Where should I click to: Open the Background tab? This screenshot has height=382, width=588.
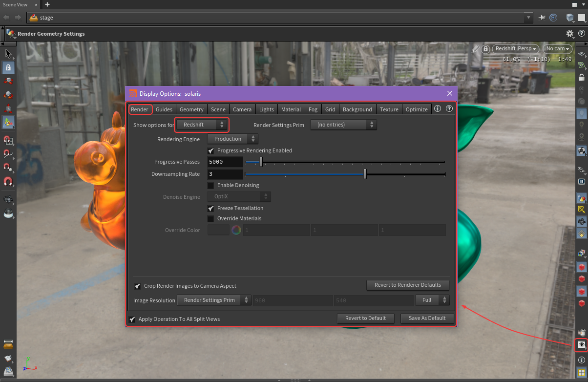point(357,109)
